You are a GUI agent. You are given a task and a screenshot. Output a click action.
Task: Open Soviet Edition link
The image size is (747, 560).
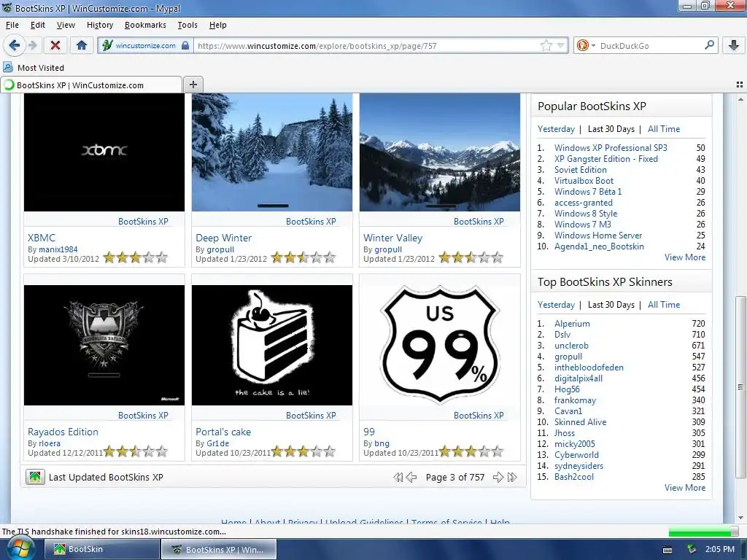(x=580, y=169)
